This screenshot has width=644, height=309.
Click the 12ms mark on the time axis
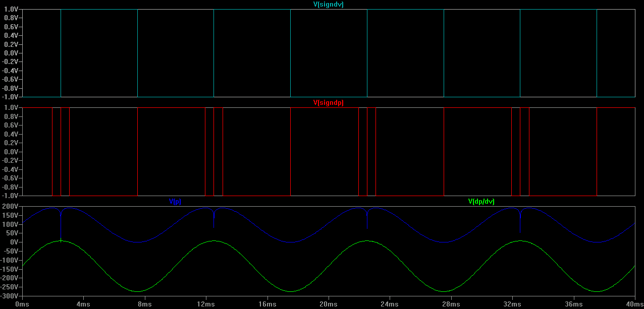206,304
